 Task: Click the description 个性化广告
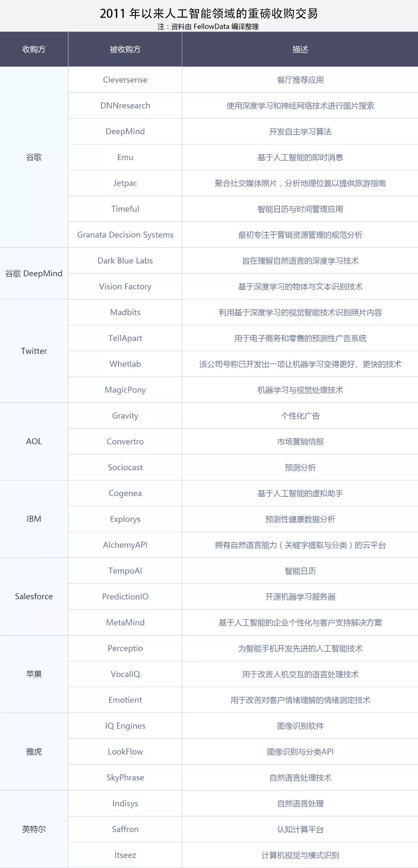300,416
